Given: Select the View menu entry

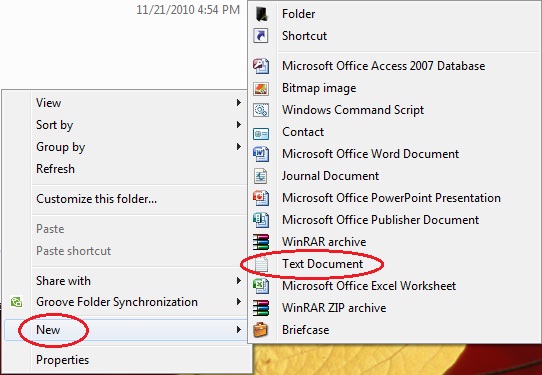Looking at the screenshot, I should pos(49,103).
